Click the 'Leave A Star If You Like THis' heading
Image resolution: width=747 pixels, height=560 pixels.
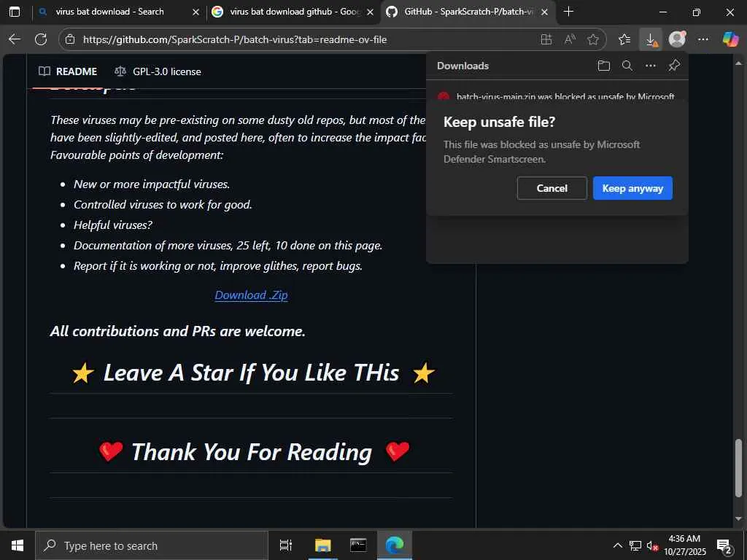click(252, 373)
